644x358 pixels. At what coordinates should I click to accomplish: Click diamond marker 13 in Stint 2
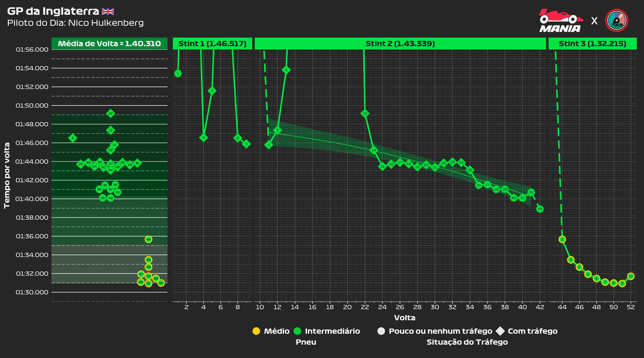coord(365,113)
